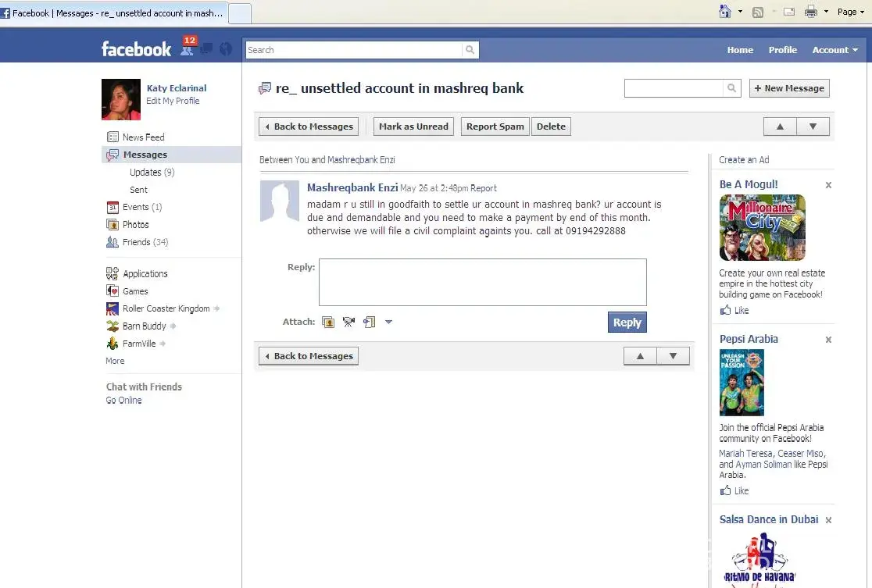
Task: Click the More link in sidebar
Action: pos(115,361)
